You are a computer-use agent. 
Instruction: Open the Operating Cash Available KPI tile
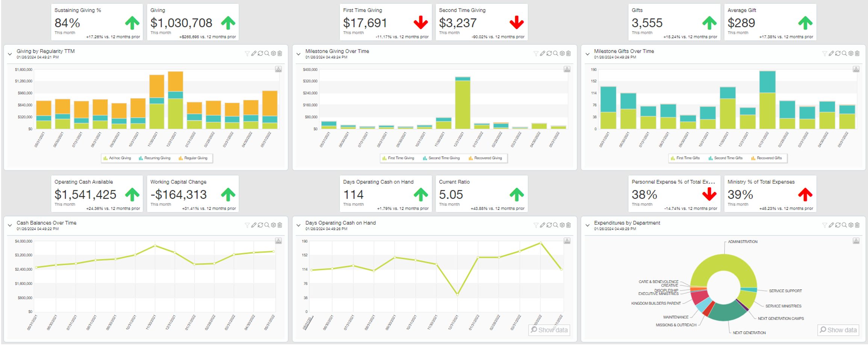coord(97,194)
